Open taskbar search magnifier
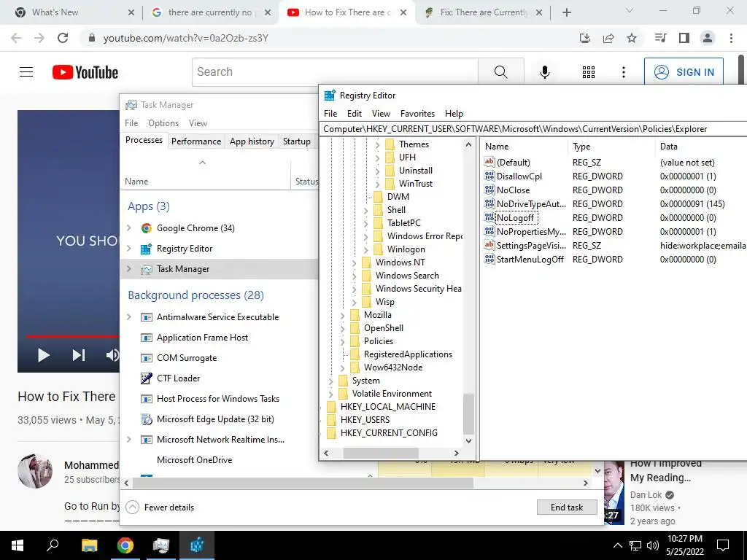 point(53,545)
